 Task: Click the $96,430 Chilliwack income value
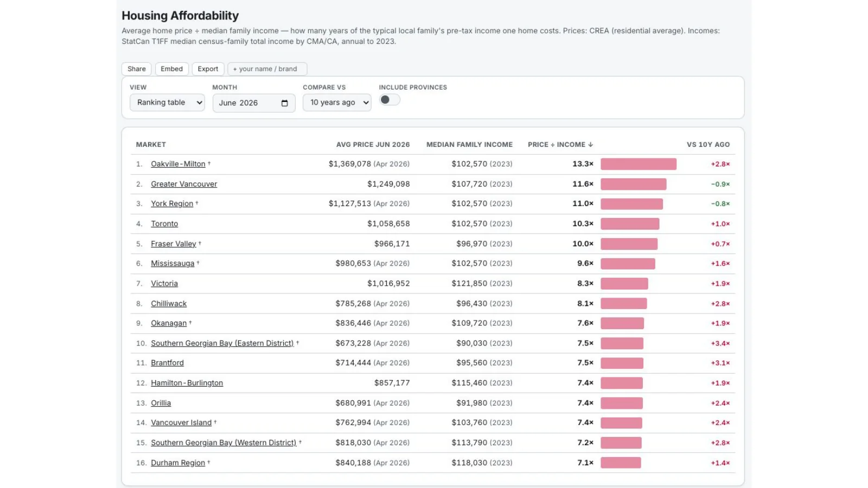(x=472, y=304)
